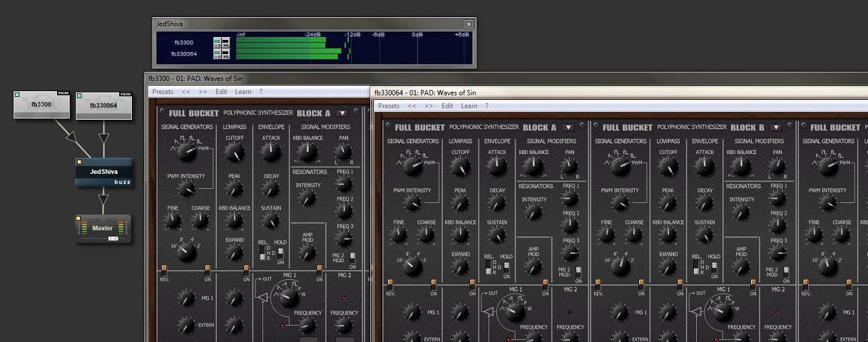The width and height of the screenshot is (868, 342).
Task: Click AMP MOD knob in fb330064 Block B
Action: coord(741,267)
